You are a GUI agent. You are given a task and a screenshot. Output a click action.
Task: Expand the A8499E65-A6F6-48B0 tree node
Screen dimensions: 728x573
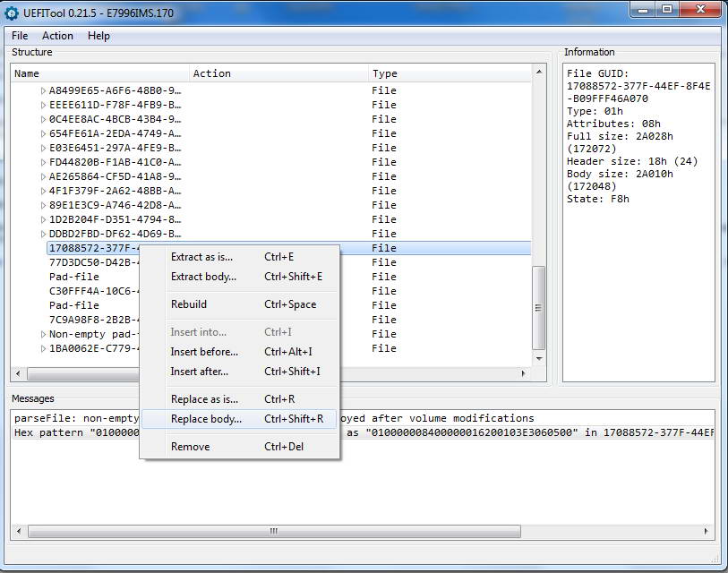click(x=43, y=90)
